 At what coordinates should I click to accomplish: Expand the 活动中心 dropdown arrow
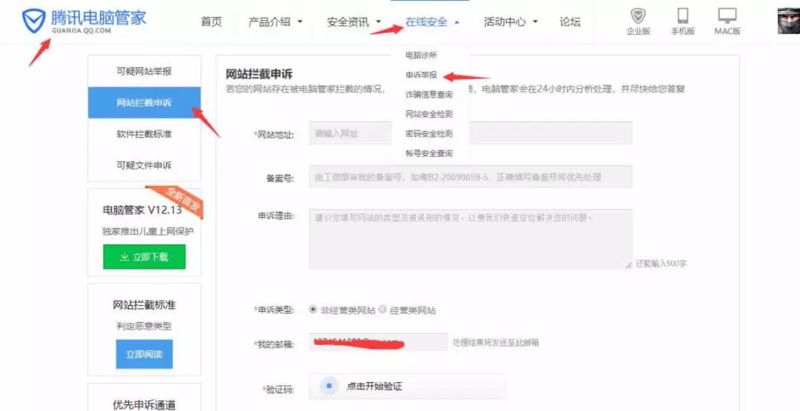(x=535, y=22)
